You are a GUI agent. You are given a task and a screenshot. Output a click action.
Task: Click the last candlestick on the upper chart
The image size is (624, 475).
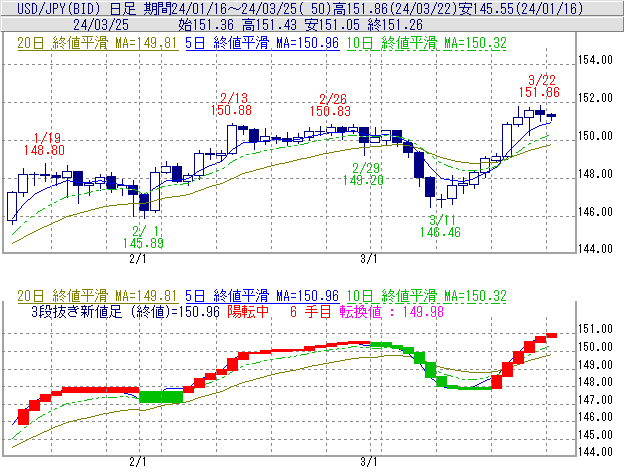[x=551, y=116]
